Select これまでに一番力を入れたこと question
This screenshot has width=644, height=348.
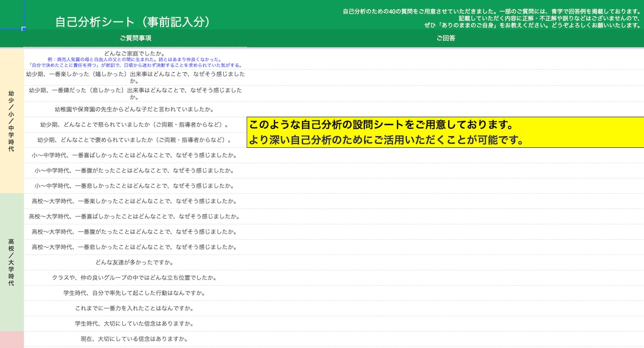coord(135,308)
